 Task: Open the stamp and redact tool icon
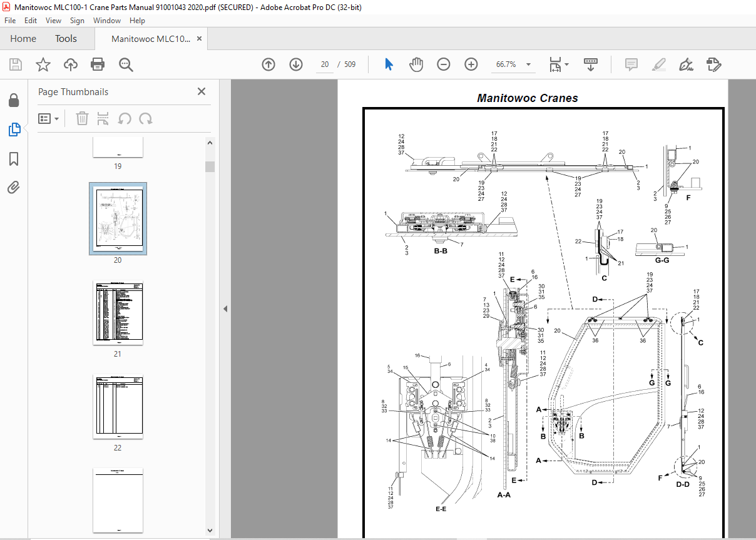713,64
